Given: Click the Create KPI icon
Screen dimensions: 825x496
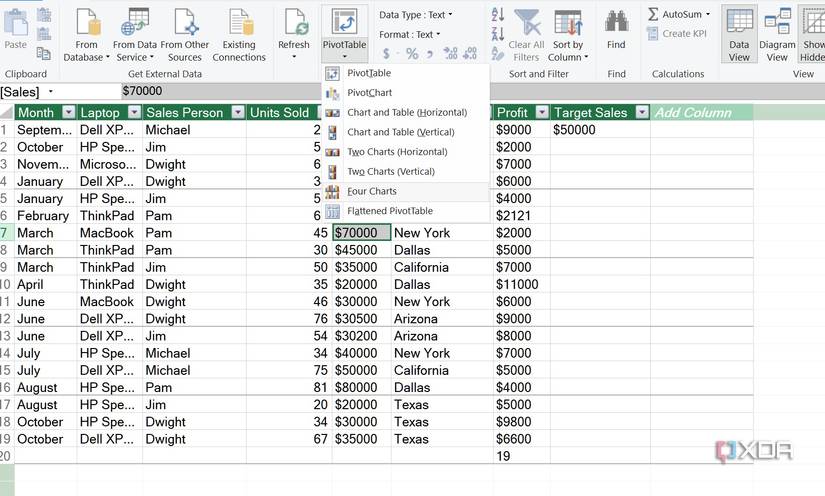Looking at the screenshot, I should [x=652, y=34].
